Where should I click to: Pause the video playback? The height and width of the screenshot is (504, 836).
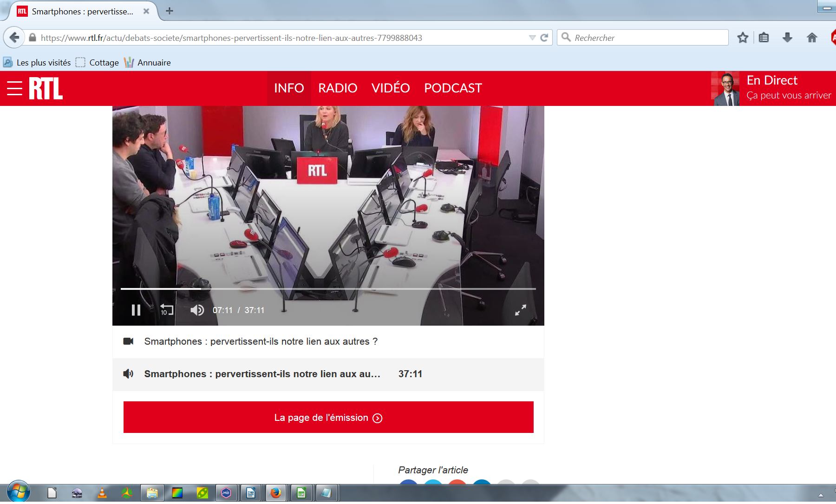pos(136,310)
